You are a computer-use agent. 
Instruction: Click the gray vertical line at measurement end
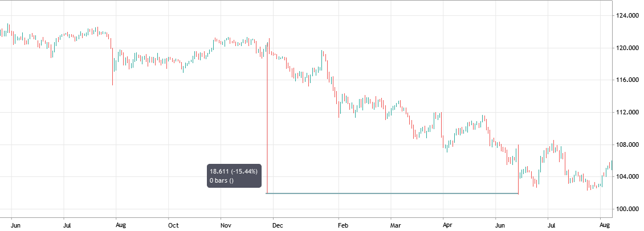coord(518,171)
